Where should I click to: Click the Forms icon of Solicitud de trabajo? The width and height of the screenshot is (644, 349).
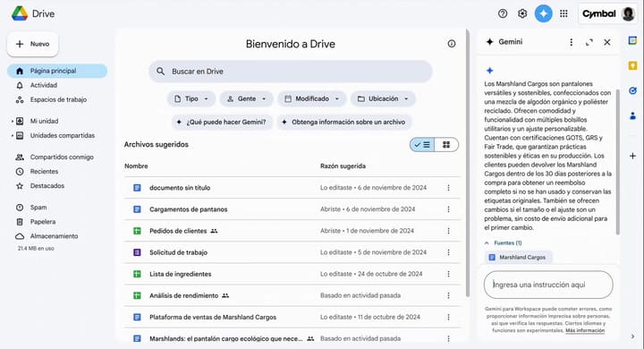[137, 252]
